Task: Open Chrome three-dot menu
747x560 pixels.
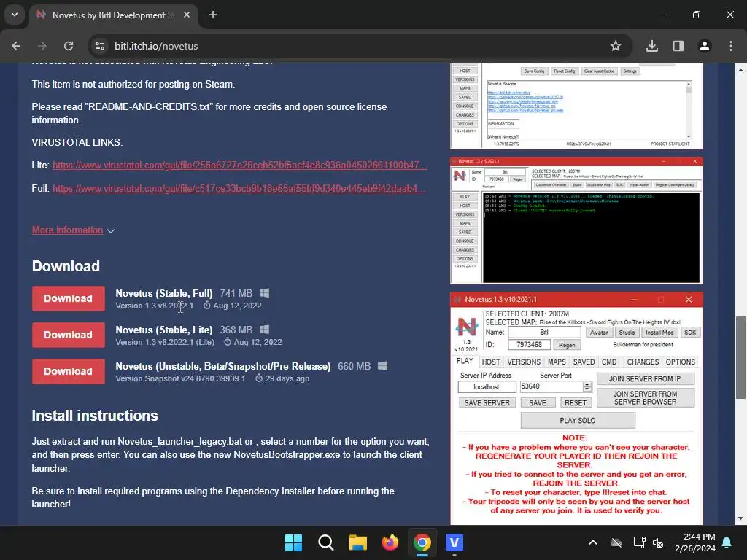Action: (x=730, y=46)
